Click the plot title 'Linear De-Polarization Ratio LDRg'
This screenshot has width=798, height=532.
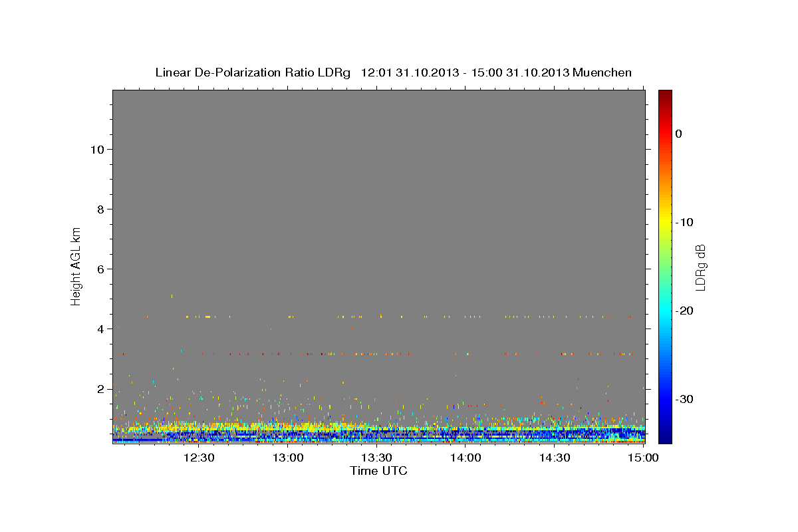(x=253, y=72)
